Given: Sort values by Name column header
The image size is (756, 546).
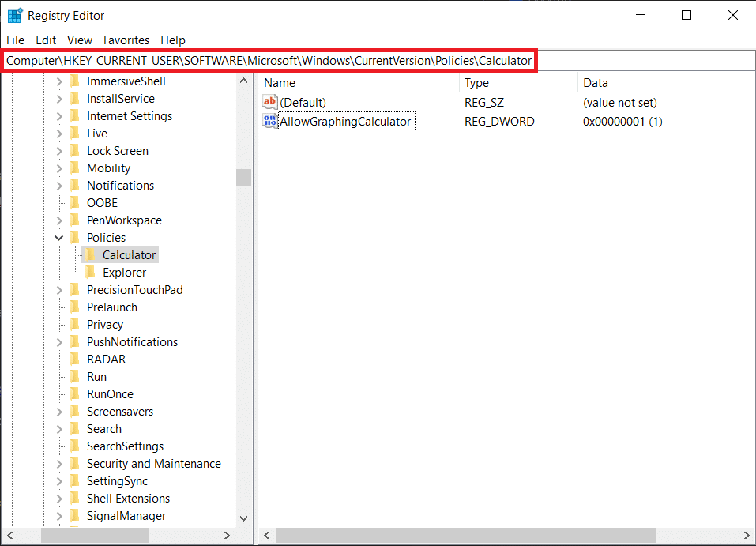Looking at the screenshot, I should (280, 83).
